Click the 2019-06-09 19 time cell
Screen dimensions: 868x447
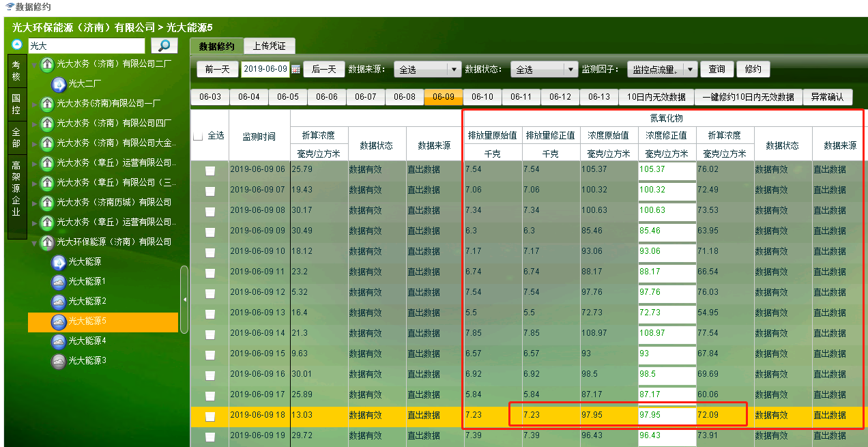[x=258, y=435]
